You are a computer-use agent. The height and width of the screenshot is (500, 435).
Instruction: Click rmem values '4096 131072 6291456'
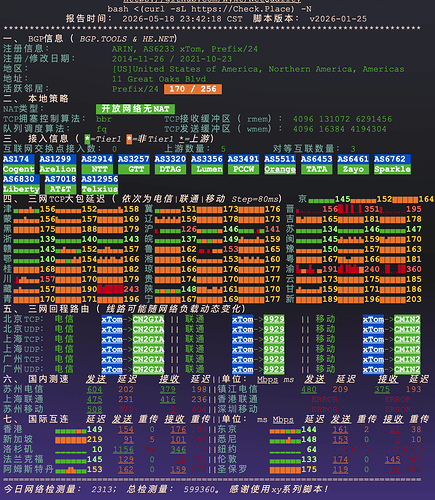point(342,119)
